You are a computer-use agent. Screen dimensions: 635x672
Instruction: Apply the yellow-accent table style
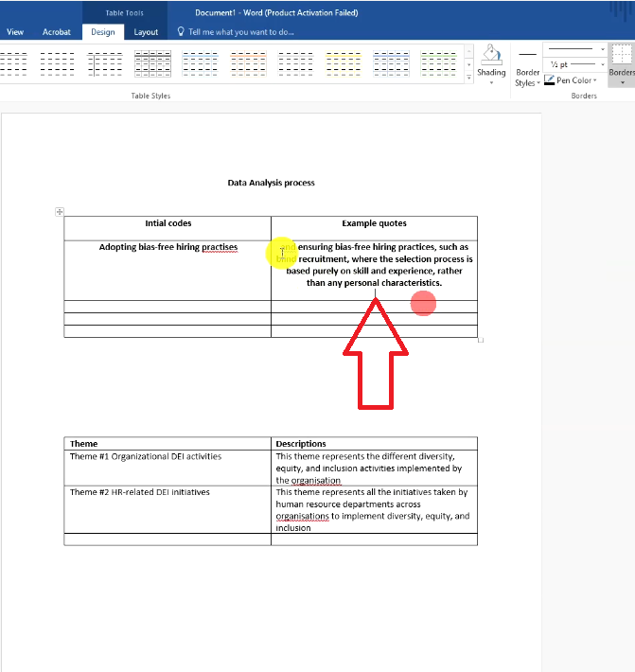tap(344, 63)
